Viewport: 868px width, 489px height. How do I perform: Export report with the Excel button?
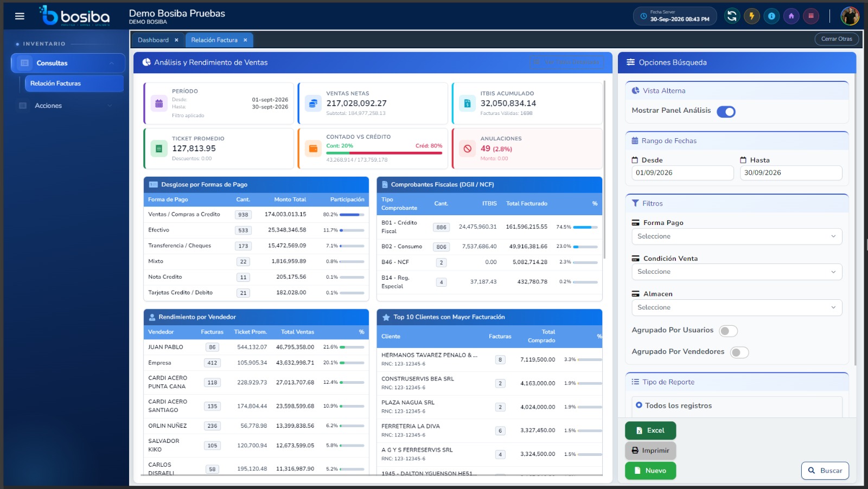coord(650,430)
